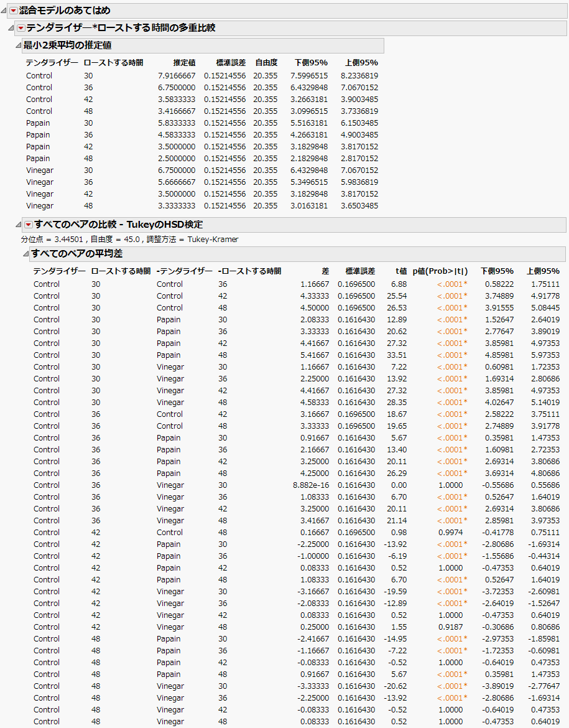The image size is (569, 728).
Task: Select lower limit value -3.89019
Action: [x=497, y=686]
